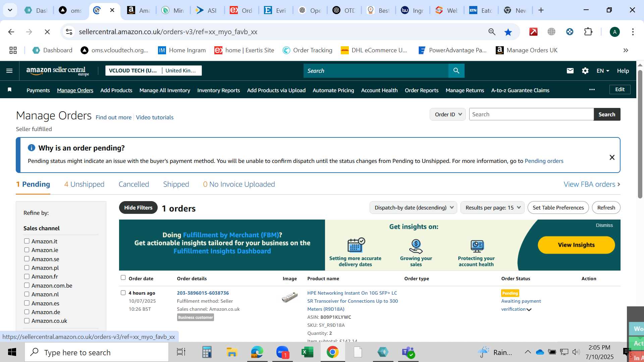Open Set Table Preferences
Viewport: 644px width, 362px height.
(x=558, y=207)
